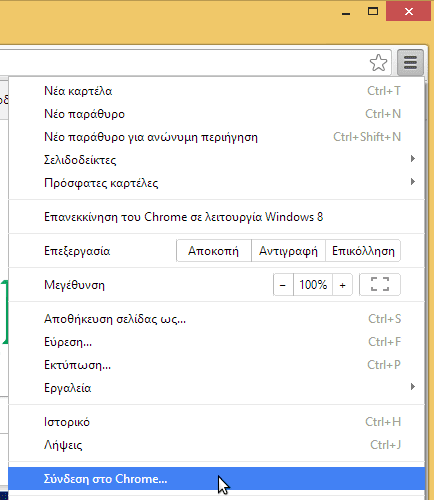Expand the Σελιδοδείκτες submenu
434x500 pixels.
(x=217, y=160)
